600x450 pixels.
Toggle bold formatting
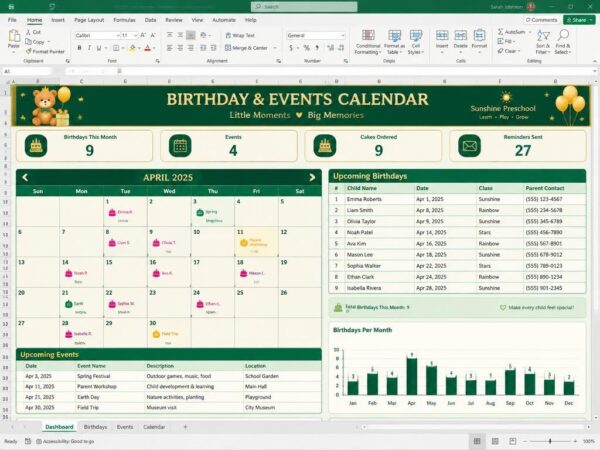[79, 48]
